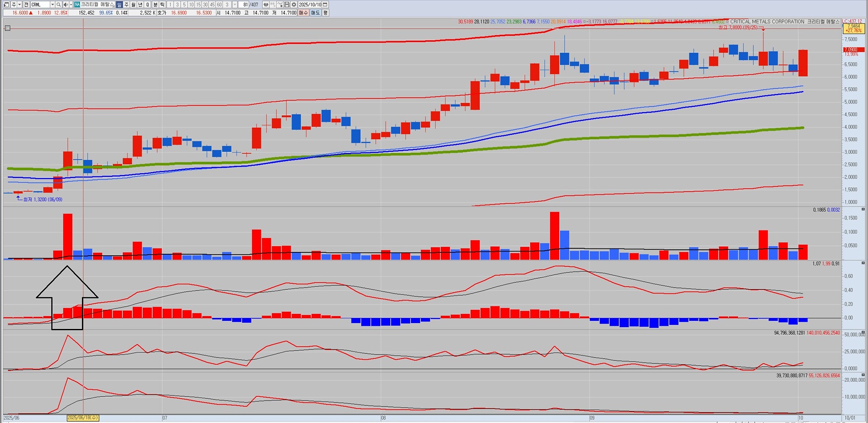Click the 최저 1.3200 (06/09) low label
868x423 pixels.
43,200
